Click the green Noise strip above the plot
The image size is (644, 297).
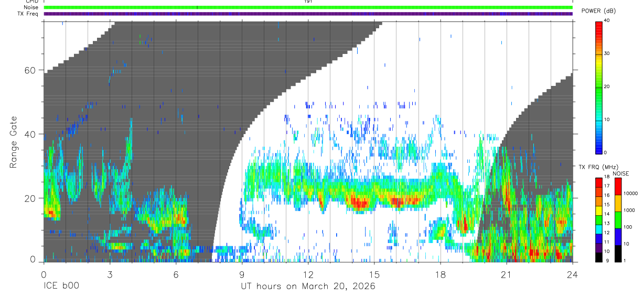[x=308, y=7]
